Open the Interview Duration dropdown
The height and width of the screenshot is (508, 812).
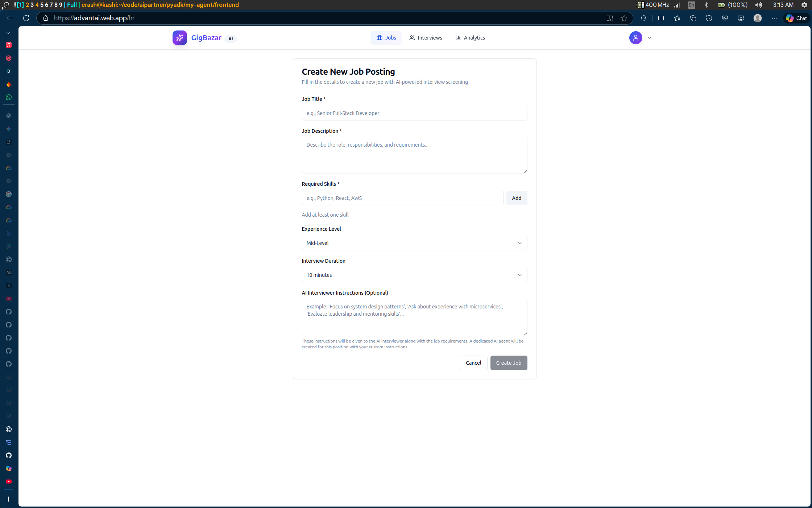[x=414, y=275]
